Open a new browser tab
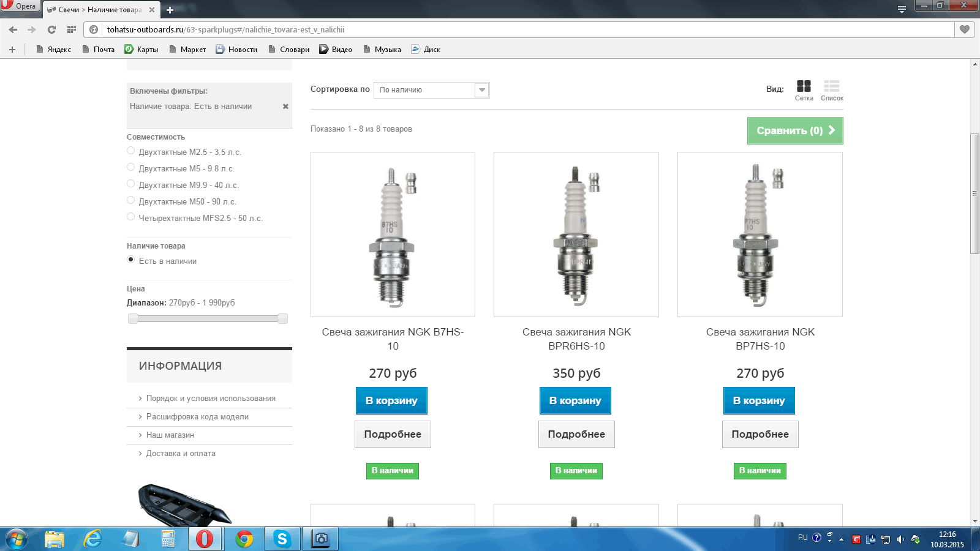980x551 pixels. pyautogui.click(x=170, y=10)
